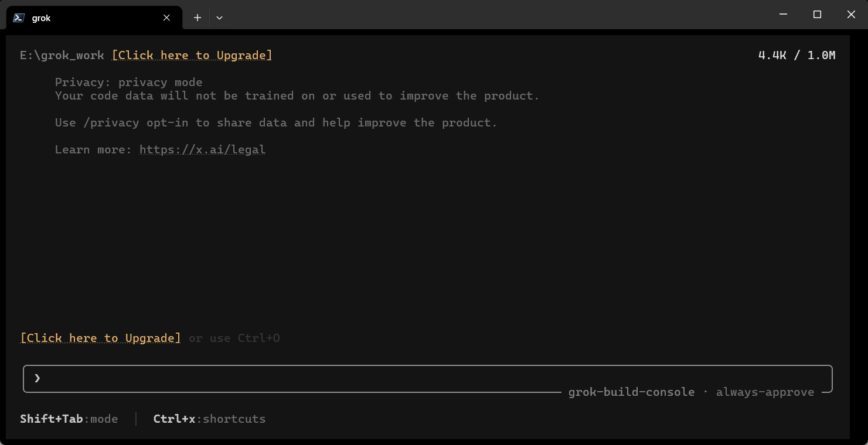Screen dimensions: 868x445
Task: Click the prompt chevron symbol in input
Action: click(x=37, y=378)
